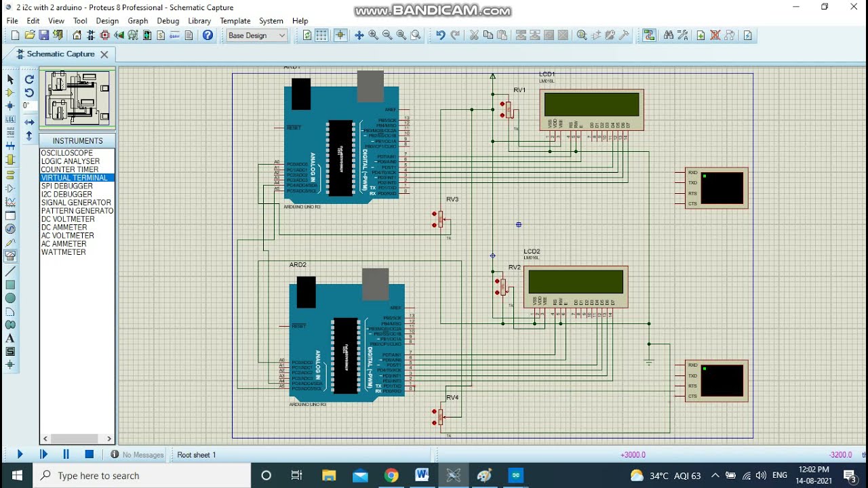The image size is (868, 488).
Task: Run the simulation with Play button
Action: (20, 455)
